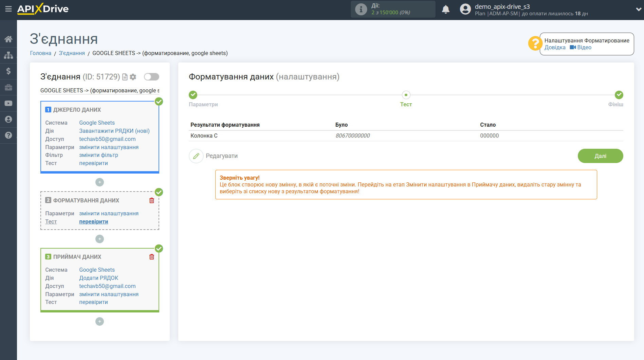Click the Відео link
This screenshot has width=644, height=360.
[581, 48]
